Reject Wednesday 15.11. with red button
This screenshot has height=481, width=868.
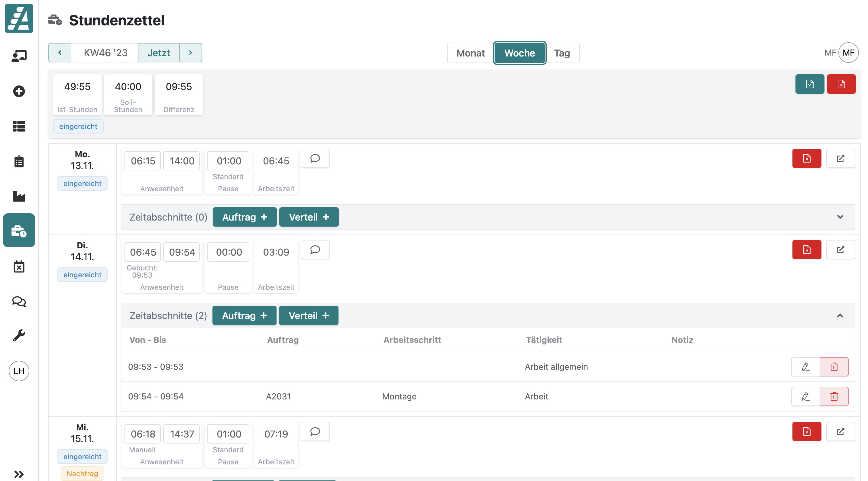coord(806,431)
